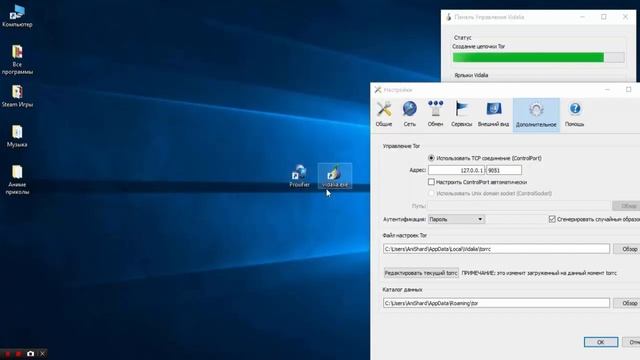Click the green Tor status progress bar
This screenshot has height=360, width=640.
pos(538,58)
